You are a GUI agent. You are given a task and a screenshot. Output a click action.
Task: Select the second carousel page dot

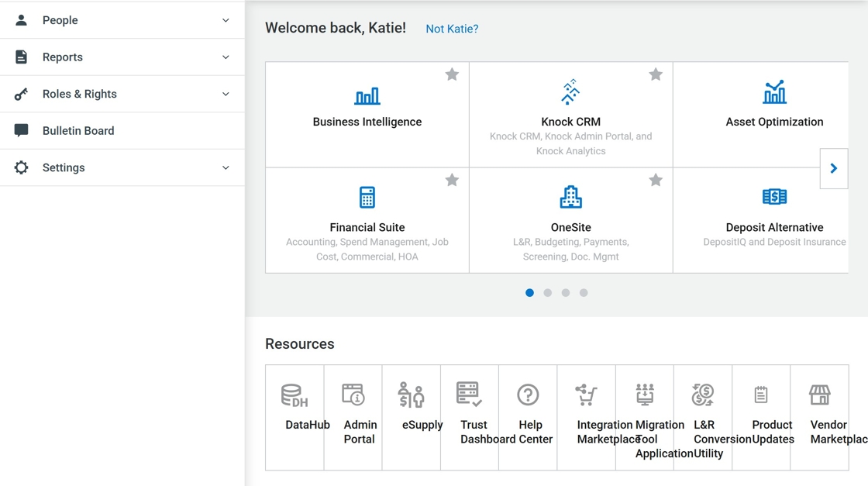coord(547,293)
